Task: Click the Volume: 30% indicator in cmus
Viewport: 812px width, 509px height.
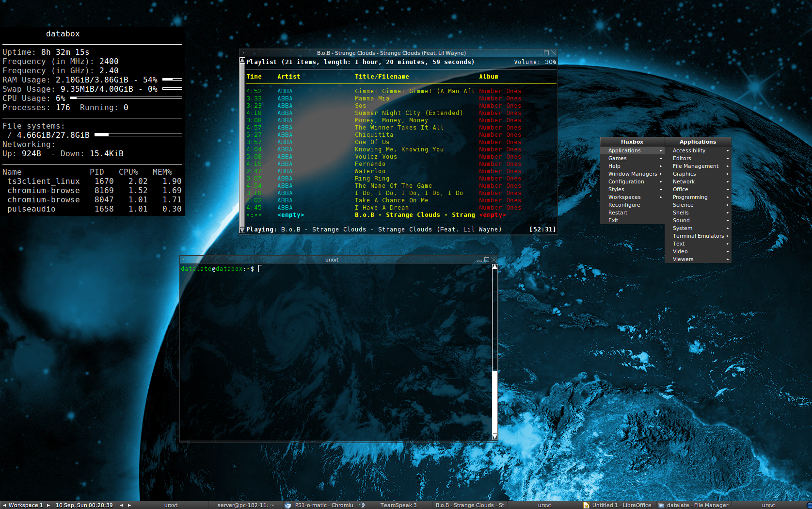Action: [x=535, y=62]
